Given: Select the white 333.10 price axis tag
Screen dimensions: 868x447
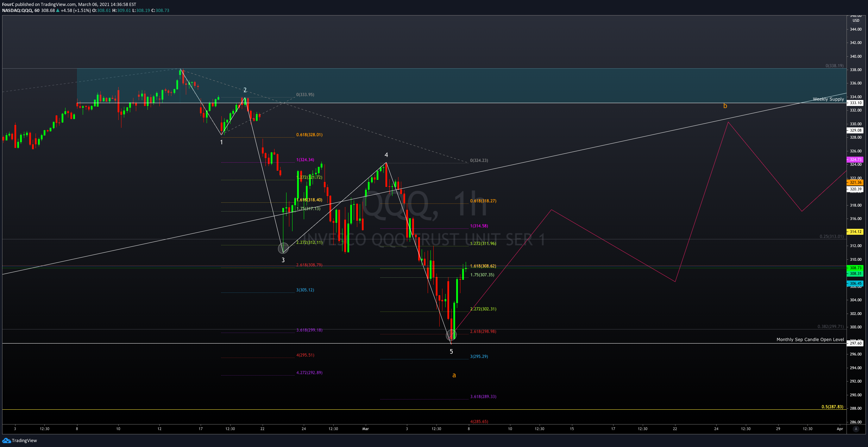Looking at the screenshot, I should 855,103.
